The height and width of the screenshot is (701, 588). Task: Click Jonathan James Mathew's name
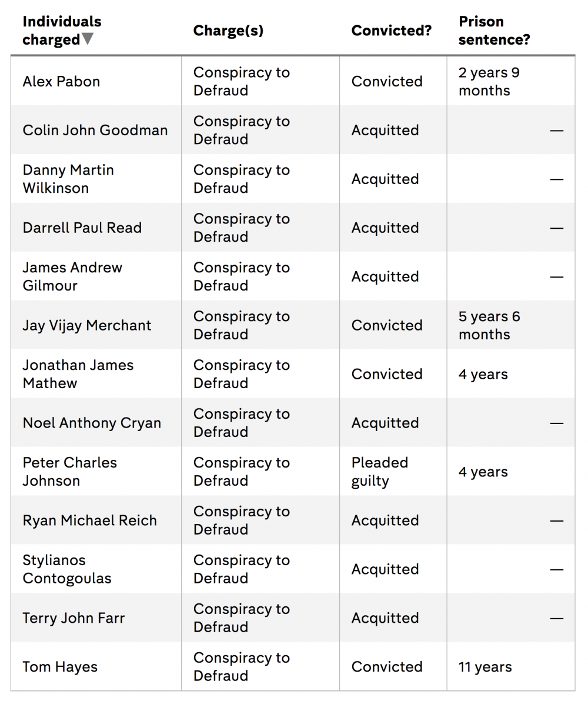pos(78,374)
